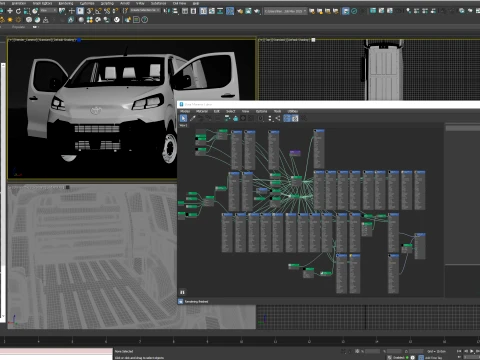480x360 pixels.
Task: Open the camera viewport label menu
Action: (43, 40)
